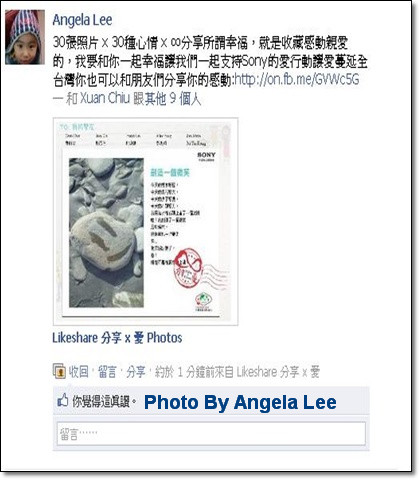This screenshot has height=480, width=420.
Task: Click the smiling rock picture in the postcard
Action: tap(106, 232)
